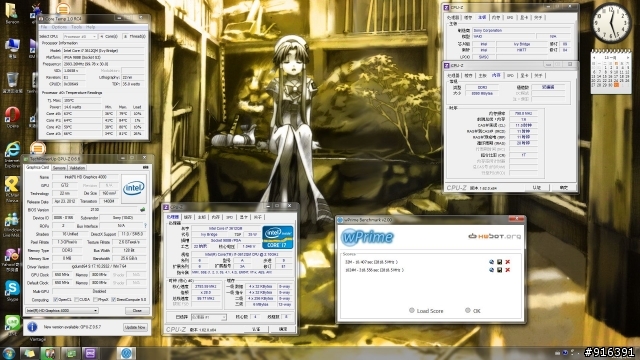
Task: Click the Intel Core i7 badge in CPU-Z
Action: [x=278, y=237]
